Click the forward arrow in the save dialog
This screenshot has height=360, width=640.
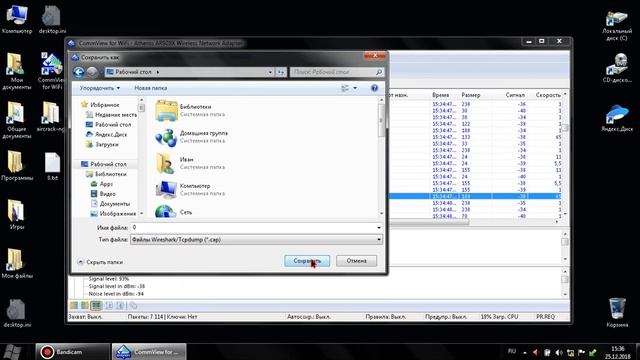(x=92, y=72)
